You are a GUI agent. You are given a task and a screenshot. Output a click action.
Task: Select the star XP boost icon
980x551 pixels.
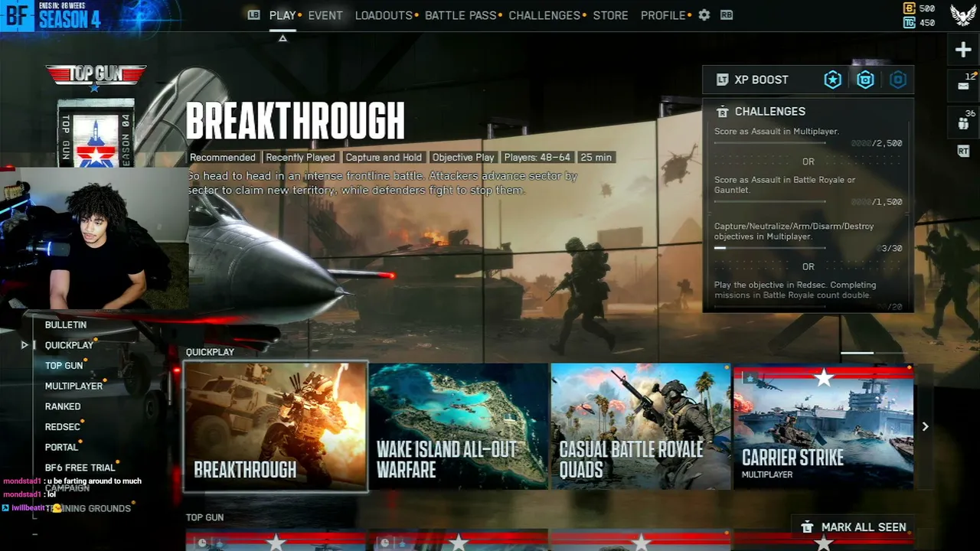[832, 80]
